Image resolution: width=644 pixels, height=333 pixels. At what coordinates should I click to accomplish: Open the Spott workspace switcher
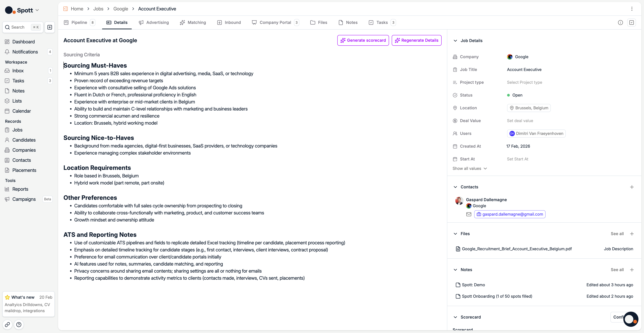[22, 10]
